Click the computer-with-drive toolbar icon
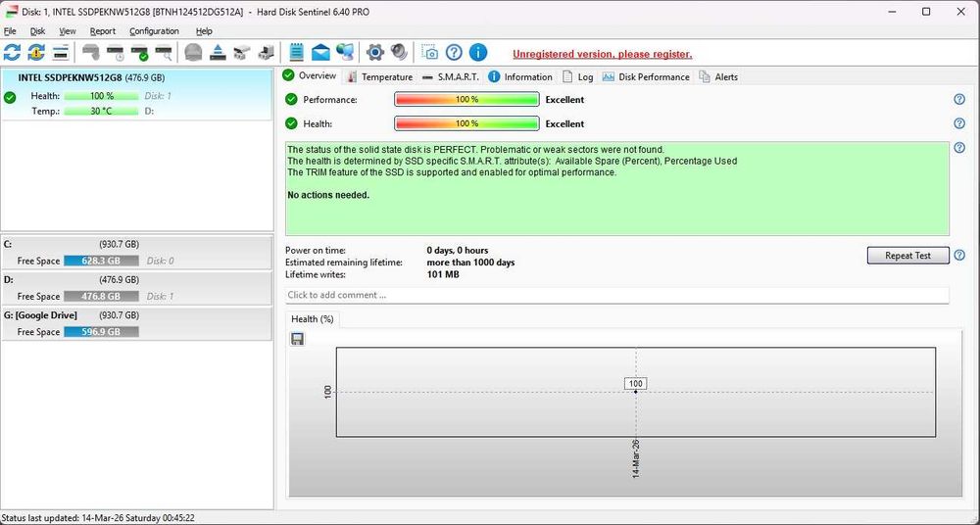 [x=267, y=53]
